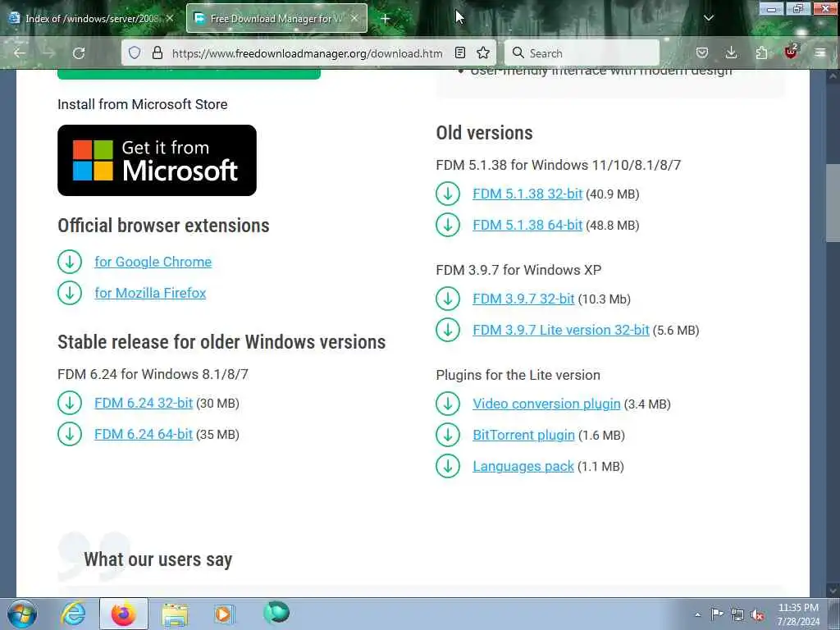The width and height of the screenshot is (840, 630).
Task: Open Windows Media Player from taskbar
Action: click(x=224, y=614)
